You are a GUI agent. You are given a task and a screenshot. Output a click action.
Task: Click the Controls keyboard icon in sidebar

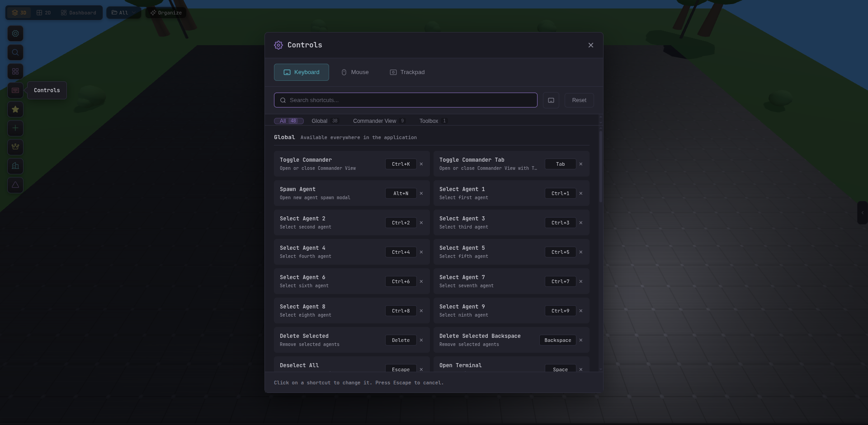(x=15, y=90)
